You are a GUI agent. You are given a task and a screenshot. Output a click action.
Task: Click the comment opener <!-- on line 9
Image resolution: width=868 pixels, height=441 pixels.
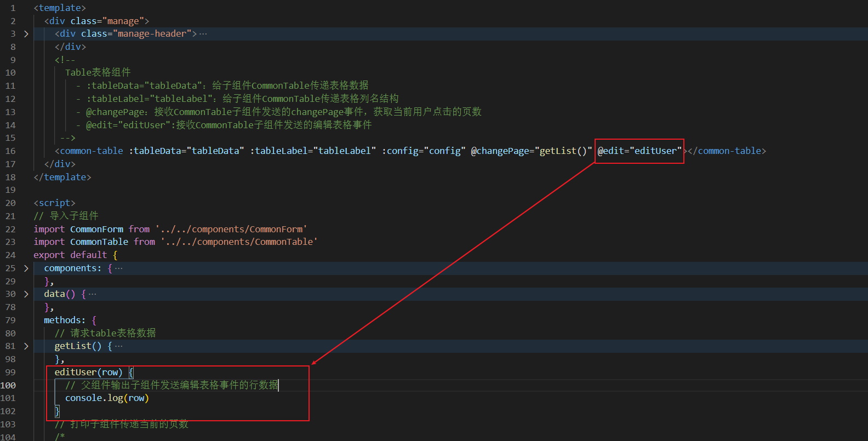tap(65, 60)
